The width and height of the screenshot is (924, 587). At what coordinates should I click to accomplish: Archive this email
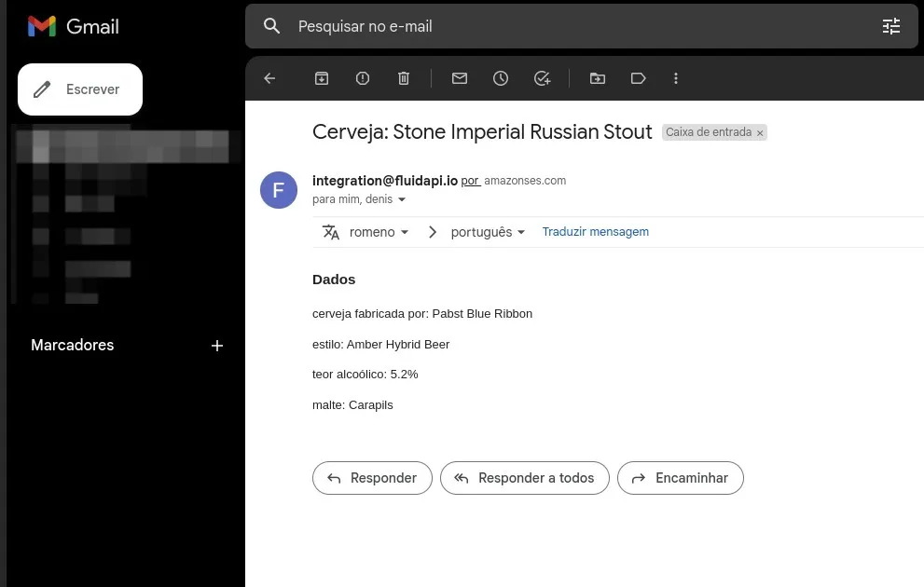click(322, 78)
